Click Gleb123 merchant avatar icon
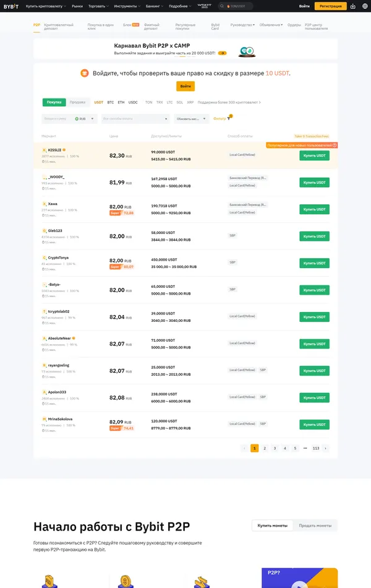This screenshot has width=371, height=588. coord(45,231)
